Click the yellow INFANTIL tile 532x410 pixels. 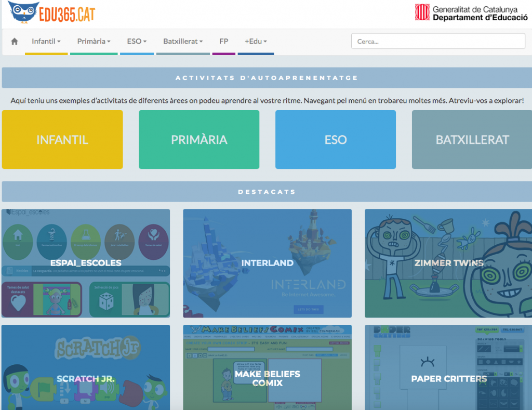(62, 140)
